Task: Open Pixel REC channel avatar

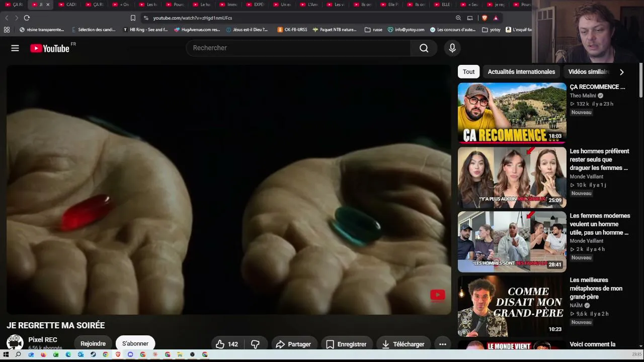Action: 15,343
